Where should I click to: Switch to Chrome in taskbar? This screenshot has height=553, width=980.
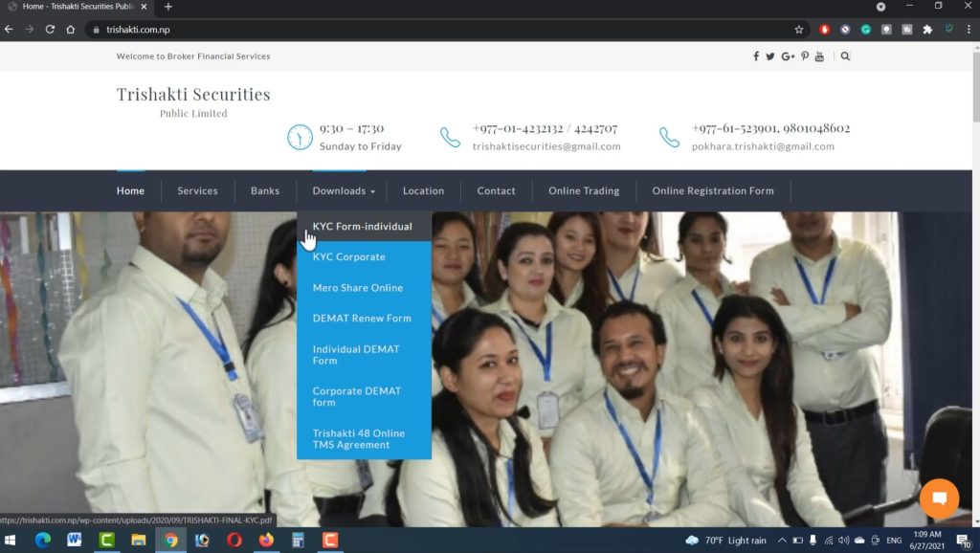pos(170,540)
